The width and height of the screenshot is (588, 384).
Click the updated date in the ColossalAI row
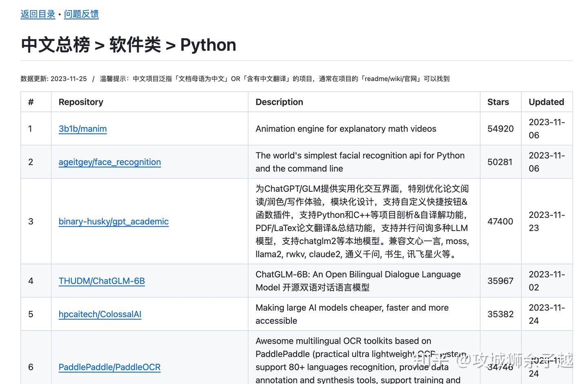coord(547,314)
